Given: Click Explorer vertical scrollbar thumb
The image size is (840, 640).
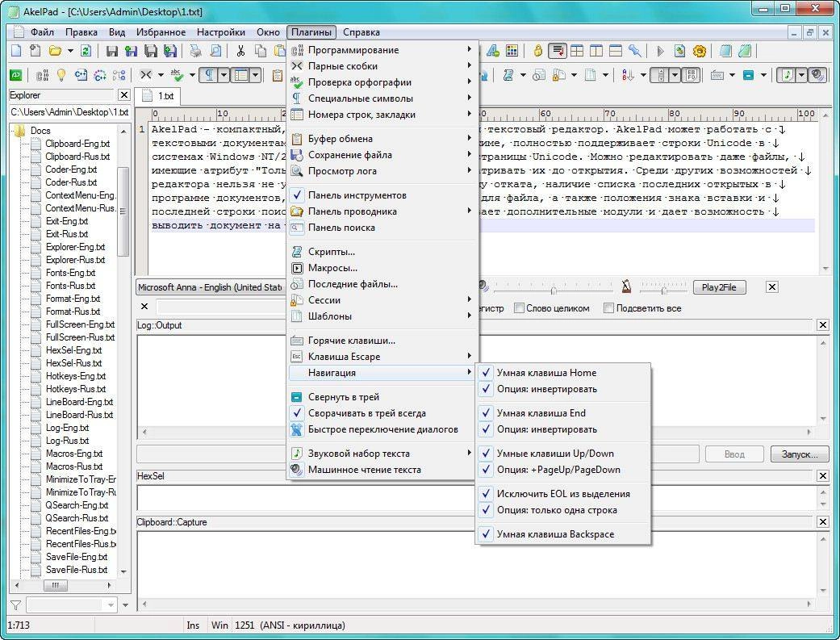Looking at the screenshot, I should tap(123, 212).
